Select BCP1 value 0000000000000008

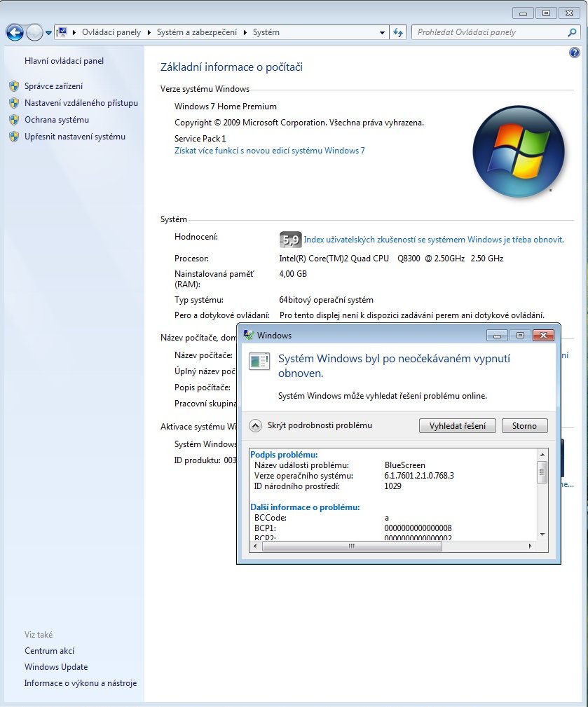tap(418, 528)
